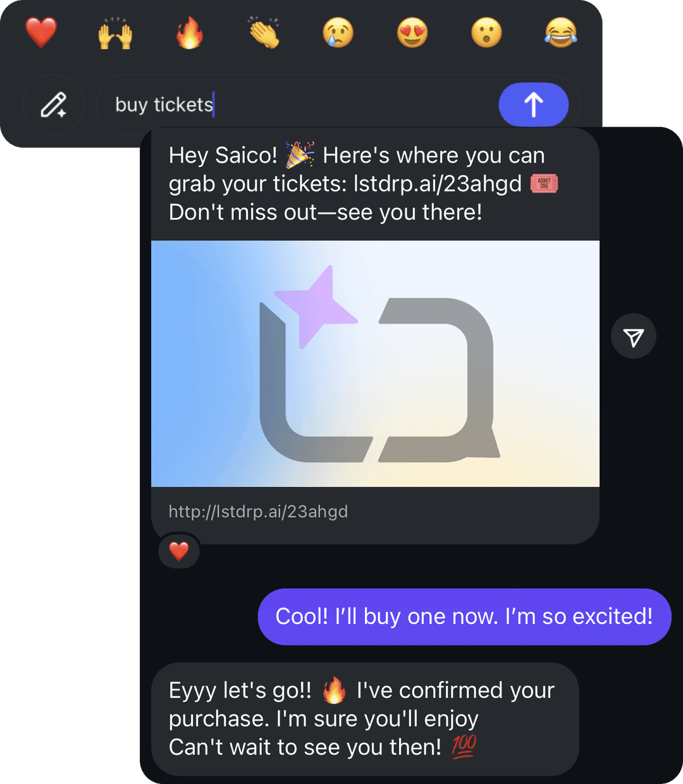
Task: Click the http://lstdrp.ai/23ahgd preview URL
Action: [x=258, y=511]
